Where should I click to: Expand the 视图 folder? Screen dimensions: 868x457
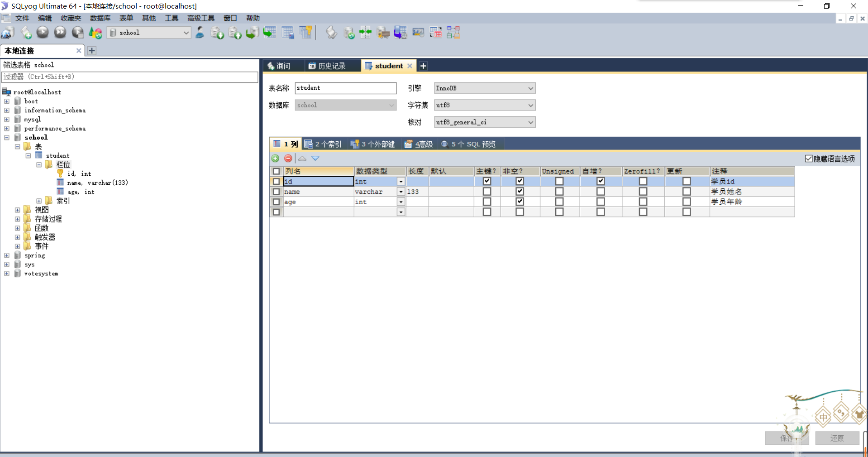17,210
